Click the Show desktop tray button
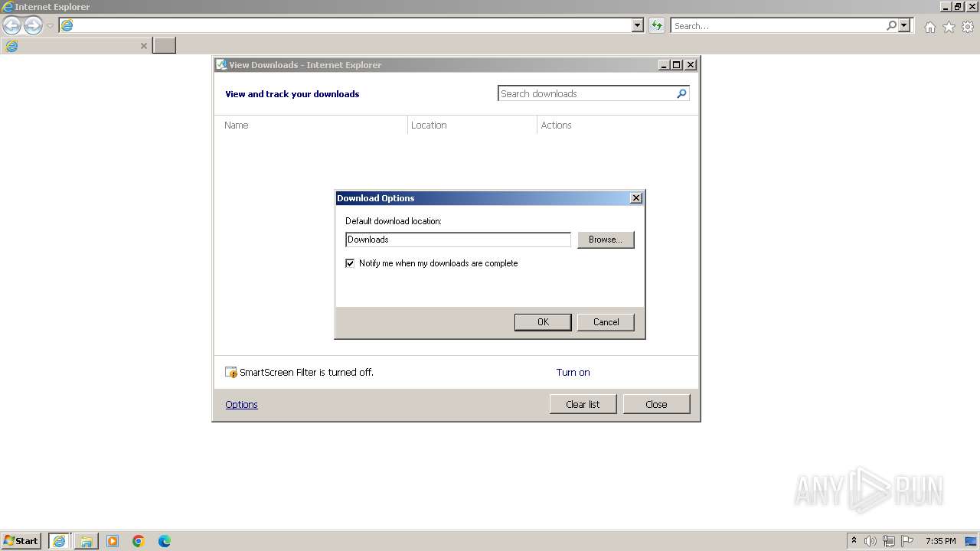Screen dimensions: 980x551 click(970, 541)
